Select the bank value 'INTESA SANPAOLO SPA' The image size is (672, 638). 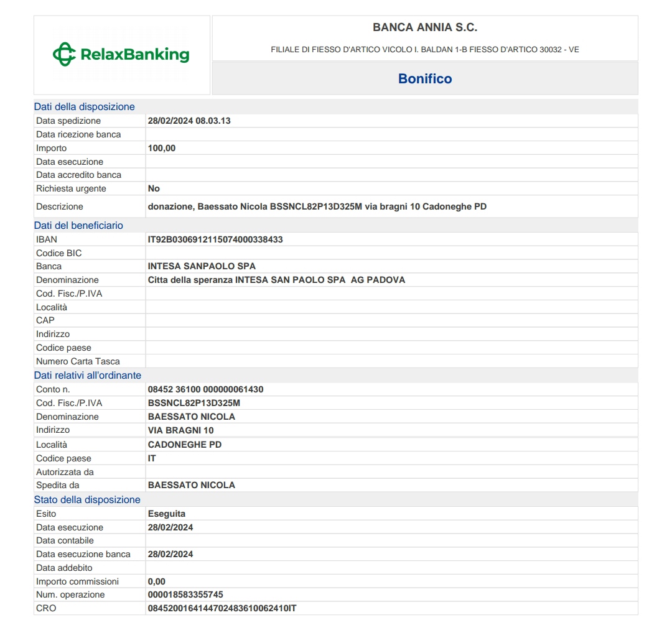(x=202, y=266)
